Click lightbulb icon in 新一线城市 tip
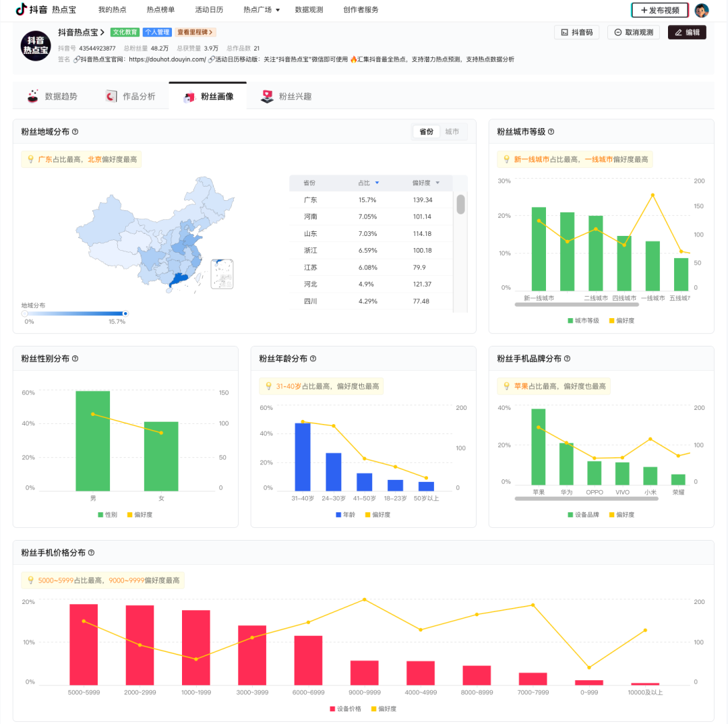This screenshot has height=724, width=728. click(506, 159)
